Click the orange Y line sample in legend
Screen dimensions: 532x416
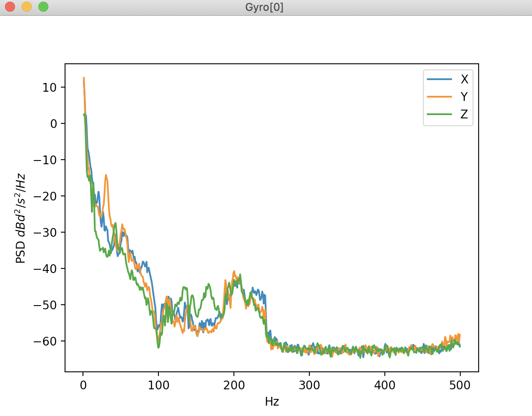439,97
